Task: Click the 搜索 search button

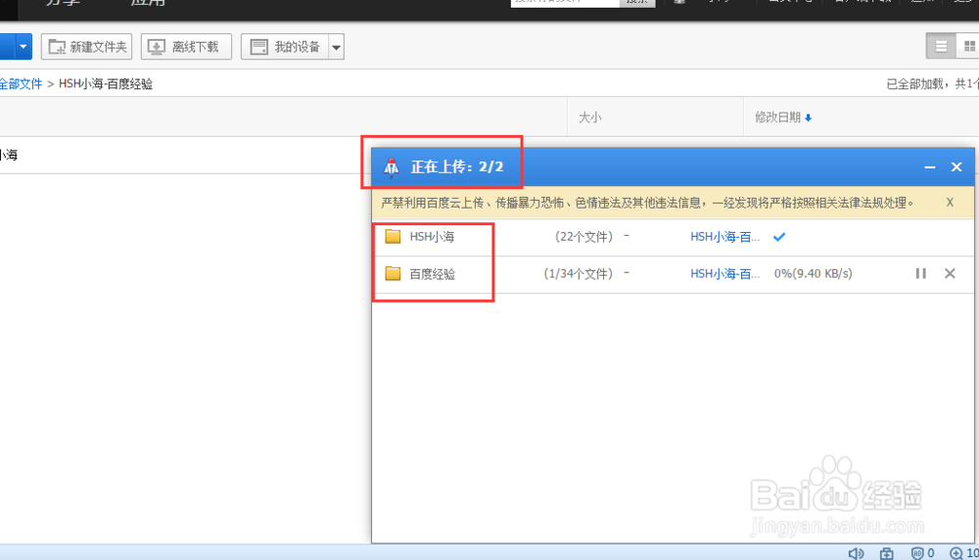Action: [637, 2]
